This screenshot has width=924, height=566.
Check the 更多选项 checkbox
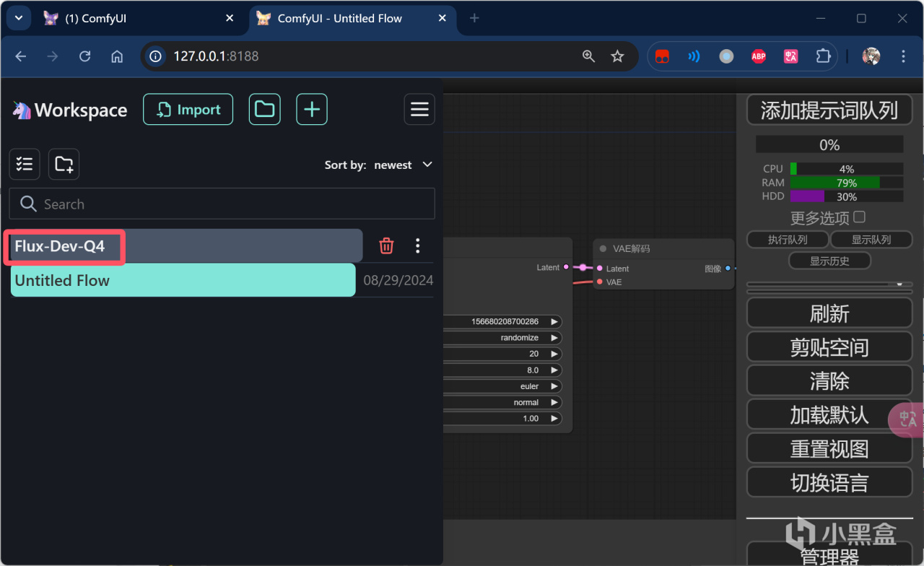pyautogui.click(x=859, y=217)
